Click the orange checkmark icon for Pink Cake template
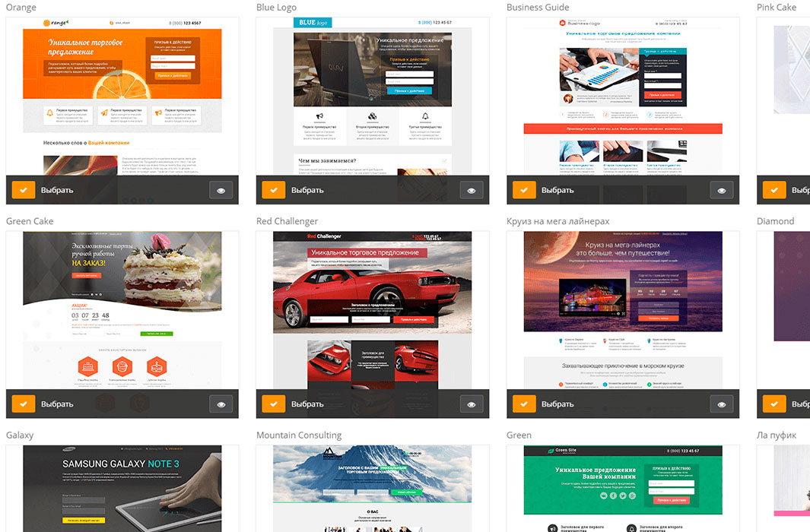Viewport: 810px width, 532px height. click(x=774, y=190)
